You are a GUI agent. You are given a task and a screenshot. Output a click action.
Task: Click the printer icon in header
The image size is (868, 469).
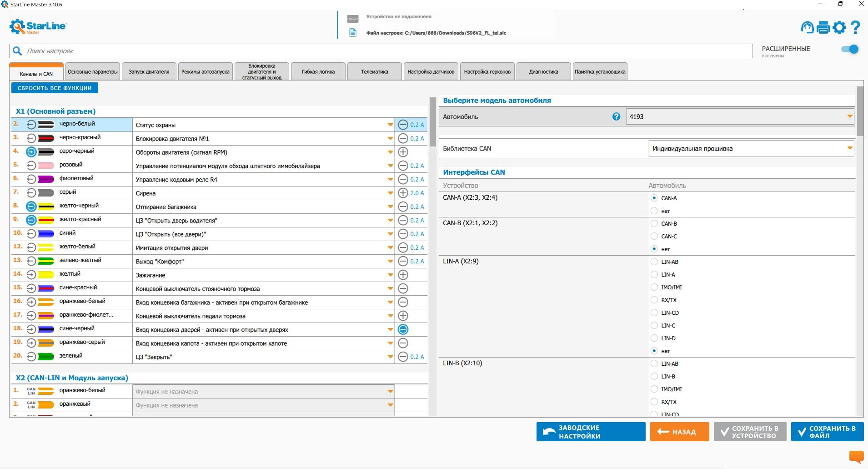823,28
